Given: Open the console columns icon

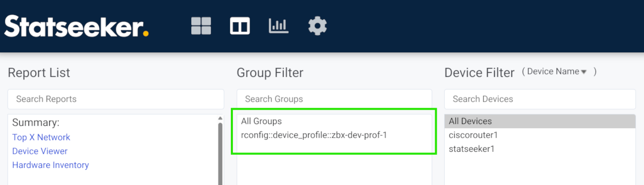Looking at the screenshot, I should click(240, 26).
